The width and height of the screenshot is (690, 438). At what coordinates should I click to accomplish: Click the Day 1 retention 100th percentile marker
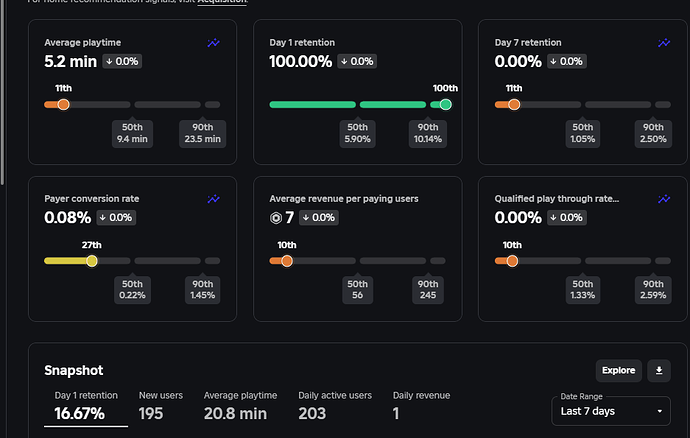[x=445, y=104]
